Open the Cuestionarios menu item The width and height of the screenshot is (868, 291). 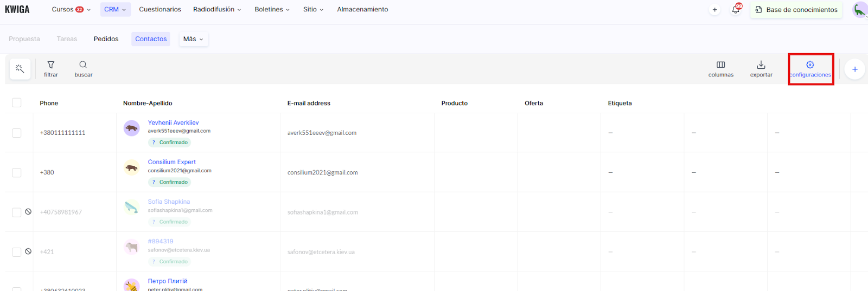coord(160,9)
